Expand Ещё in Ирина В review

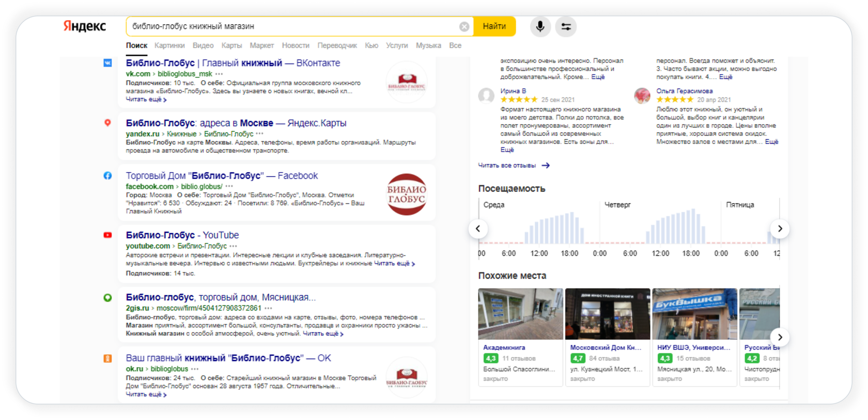click(507, 150)
